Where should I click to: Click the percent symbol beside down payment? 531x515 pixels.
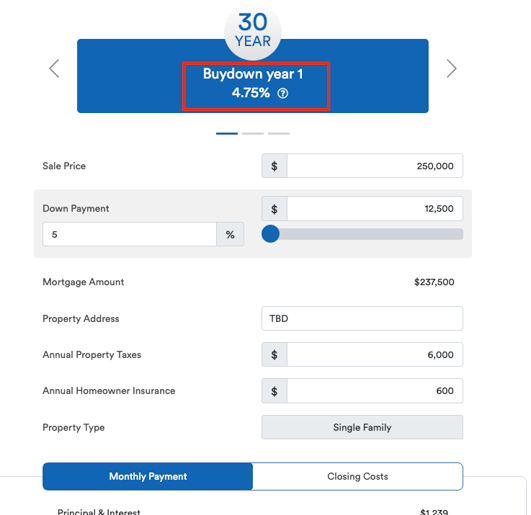pyautogui.click(x=230, y=234)
